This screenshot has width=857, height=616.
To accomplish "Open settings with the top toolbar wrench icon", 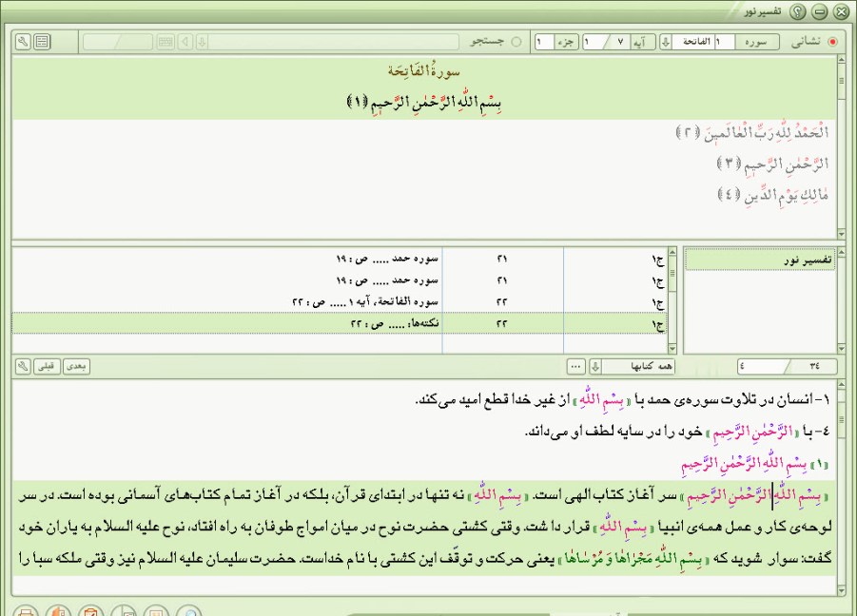I will click(x=23, y=42).
